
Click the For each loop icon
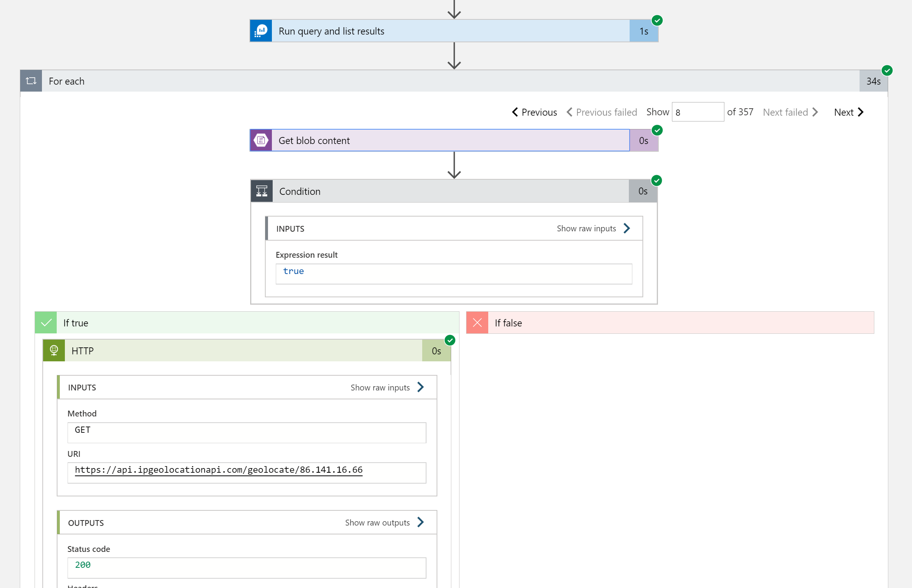31,81
